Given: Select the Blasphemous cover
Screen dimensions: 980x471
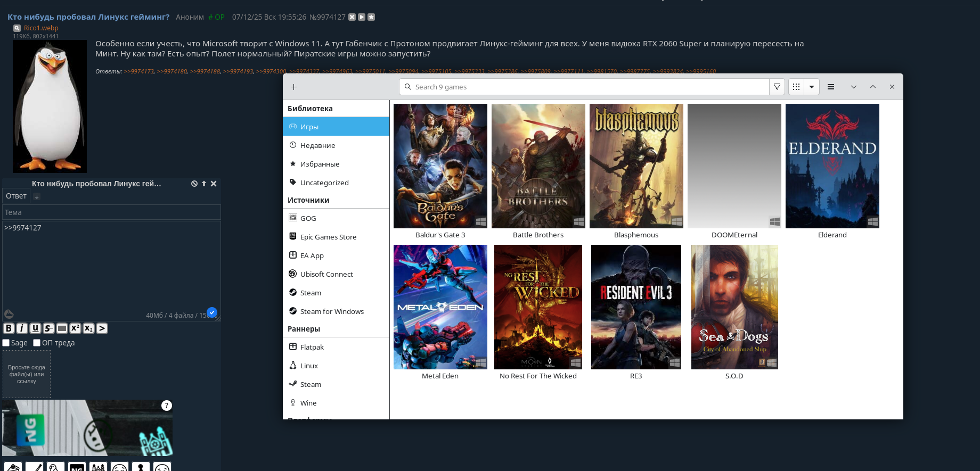Looking at the screenshot, I should coord(636,166).
